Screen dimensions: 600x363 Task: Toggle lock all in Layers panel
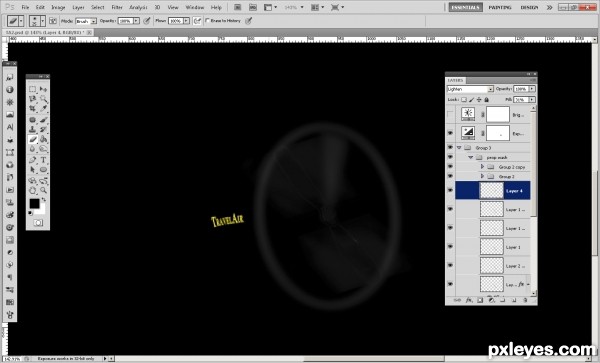(486, 99)
